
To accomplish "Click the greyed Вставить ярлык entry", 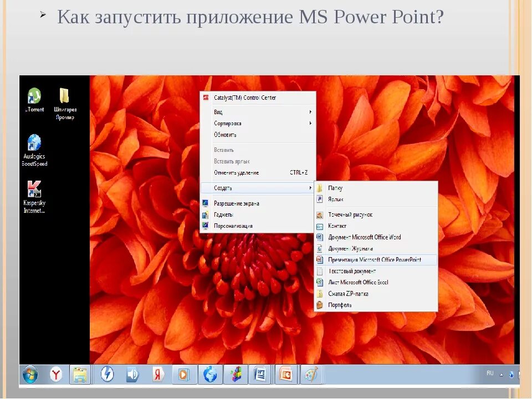I will (258, 161).
